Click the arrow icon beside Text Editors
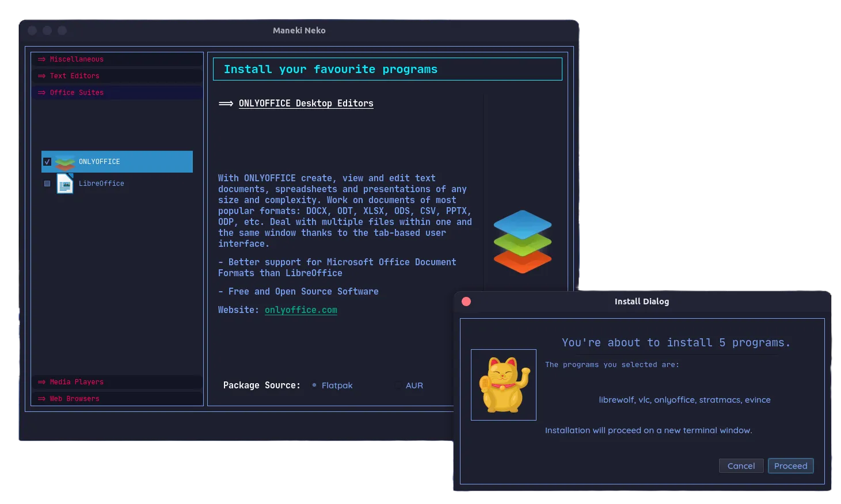This screenshot has height=504, width=841. 41,75
